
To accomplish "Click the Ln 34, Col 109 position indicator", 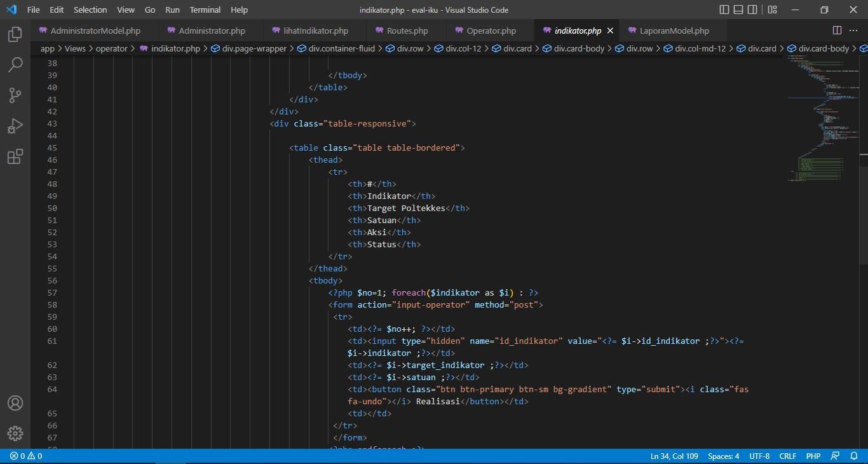I will tap(675, 456).
